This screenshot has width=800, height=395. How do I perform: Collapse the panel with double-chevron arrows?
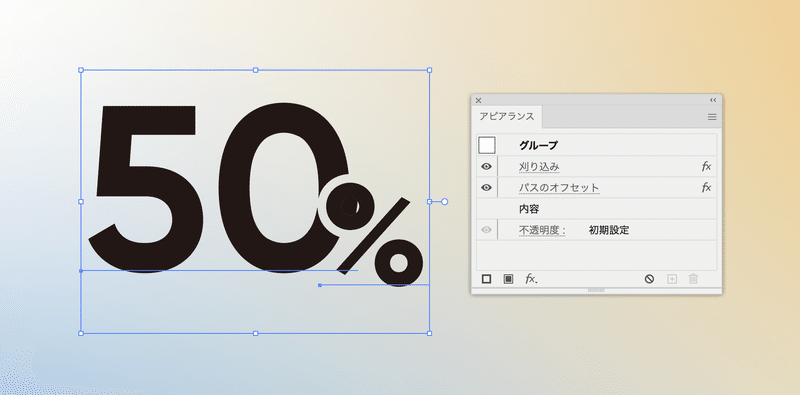click(x=713, y=100)
